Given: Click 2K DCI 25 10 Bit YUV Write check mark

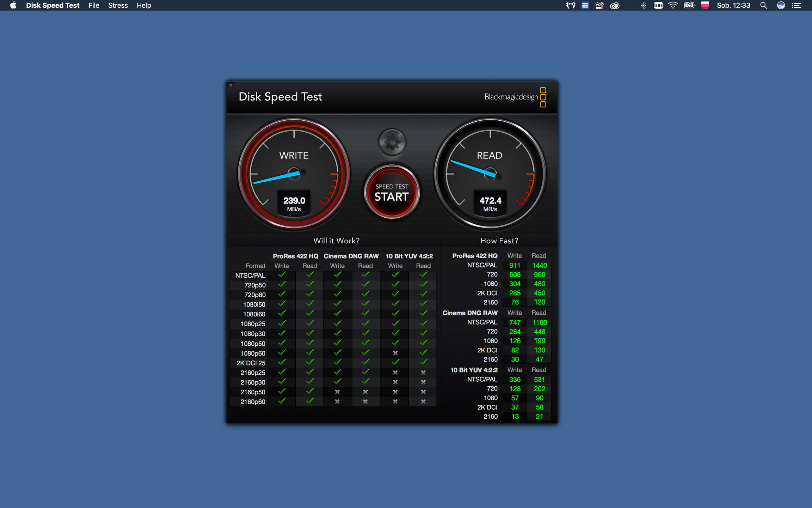Looking at the screenshot, I should [395, 362].
